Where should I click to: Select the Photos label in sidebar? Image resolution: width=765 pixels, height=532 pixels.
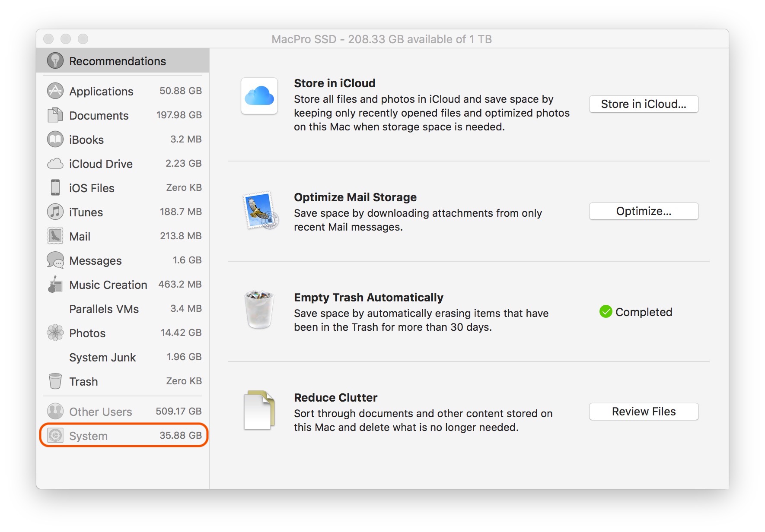click(x=87, y=333)
